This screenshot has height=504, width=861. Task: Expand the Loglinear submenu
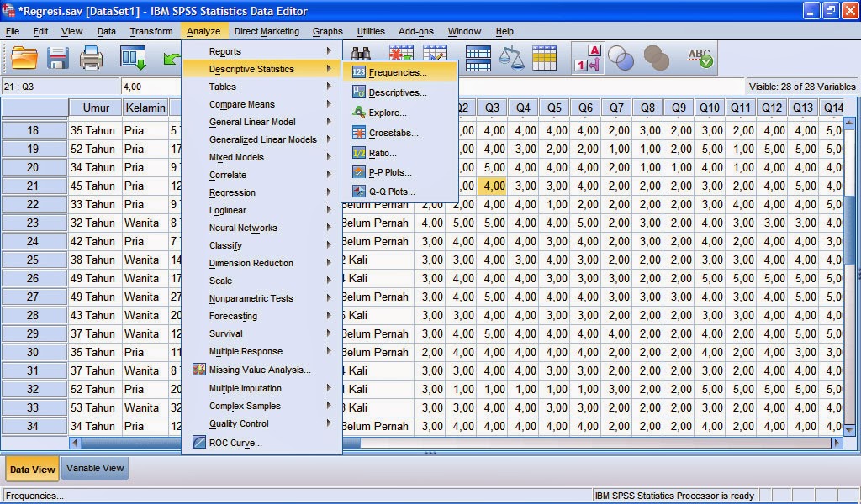[x=262, y=210]
